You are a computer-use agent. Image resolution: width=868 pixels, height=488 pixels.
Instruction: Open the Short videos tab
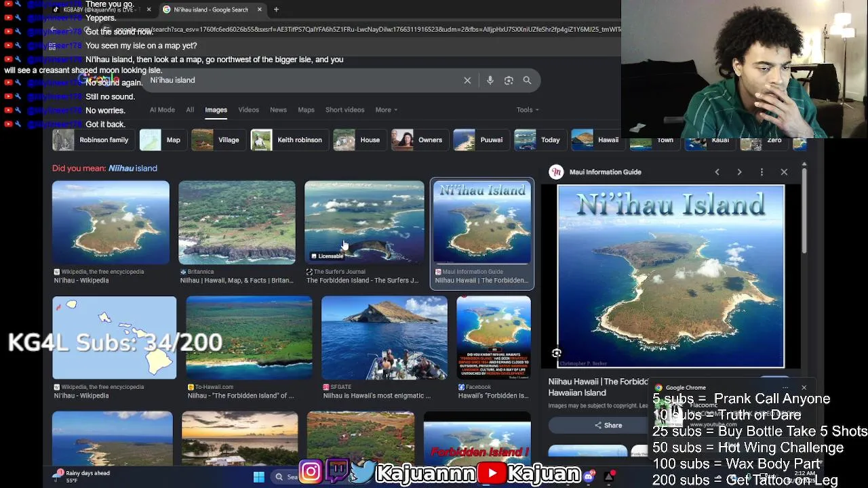pyautogui.click(x=344, y=110)
